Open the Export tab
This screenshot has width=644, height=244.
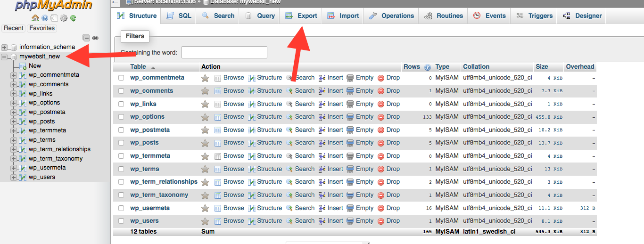point(301,16)
